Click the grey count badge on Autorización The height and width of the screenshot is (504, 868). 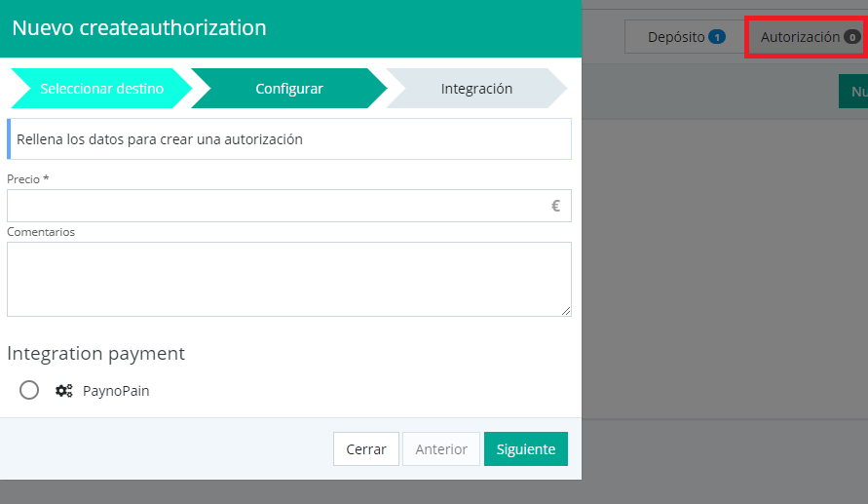pyautogui.click(x=851, y=37)
